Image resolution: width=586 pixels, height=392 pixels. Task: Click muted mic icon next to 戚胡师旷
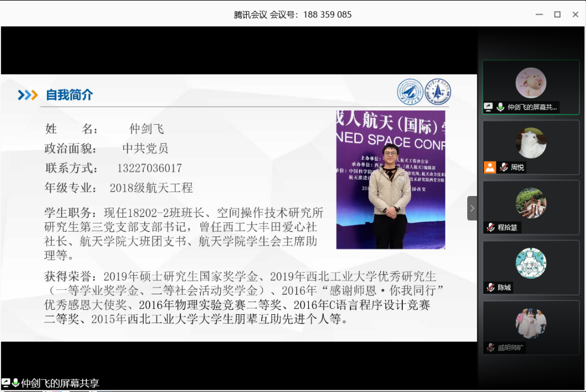tap(490, 348)
